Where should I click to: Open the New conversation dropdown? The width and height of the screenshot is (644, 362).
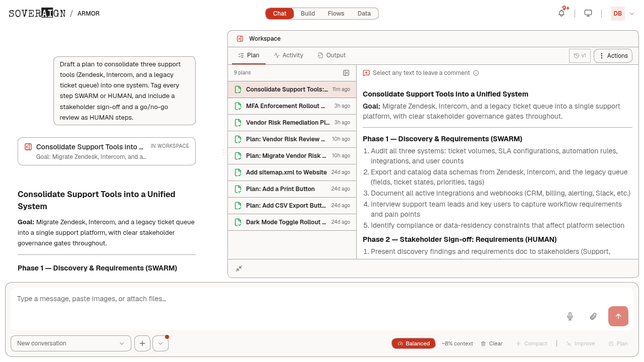[x=71, y=343]
